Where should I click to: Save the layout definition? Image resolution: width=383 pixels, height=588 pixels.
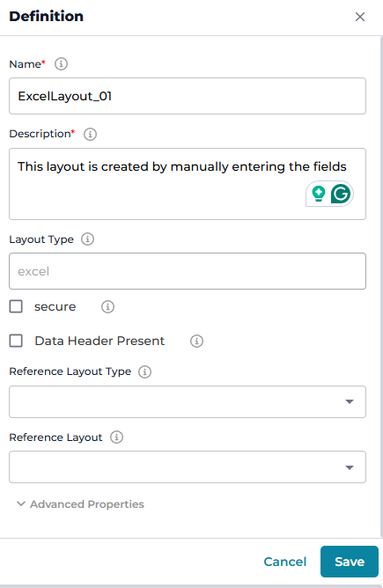(350, 562)
